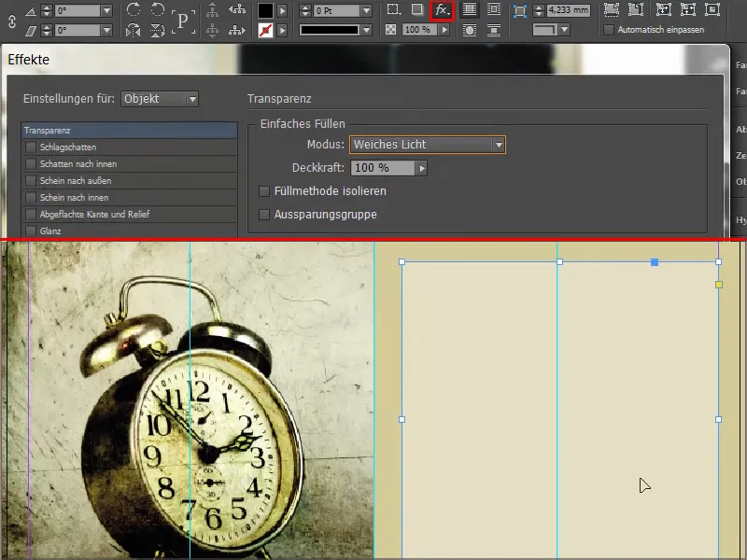Click the 4,233 mm corner size field
This screenshot has height=560, width=747.
[x=569, y=10]
